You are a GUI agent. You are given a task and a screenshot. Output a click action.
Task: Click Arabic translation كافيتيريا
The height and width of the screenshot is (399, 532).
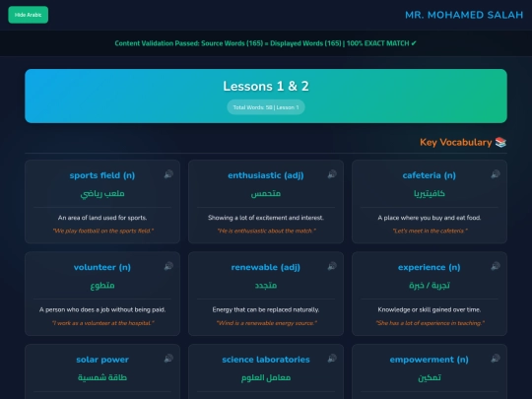pyautogui.click(x=430, y=194)
